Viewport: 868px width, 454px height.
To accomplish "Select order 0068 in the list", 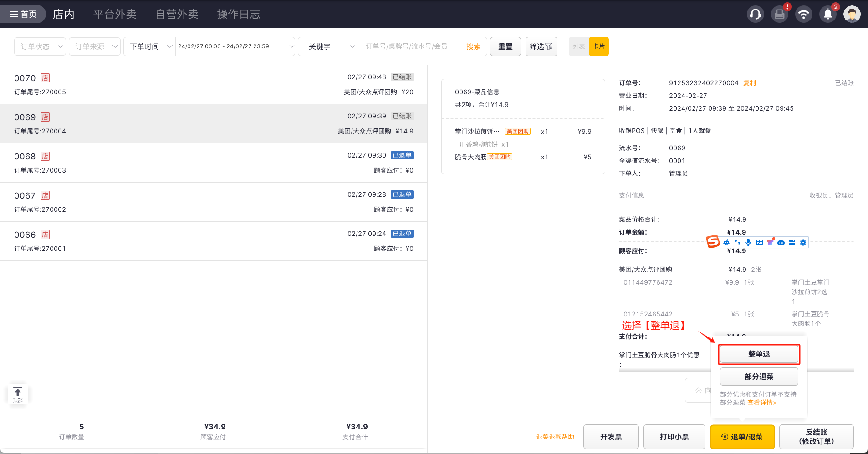I will pos(214,163).
